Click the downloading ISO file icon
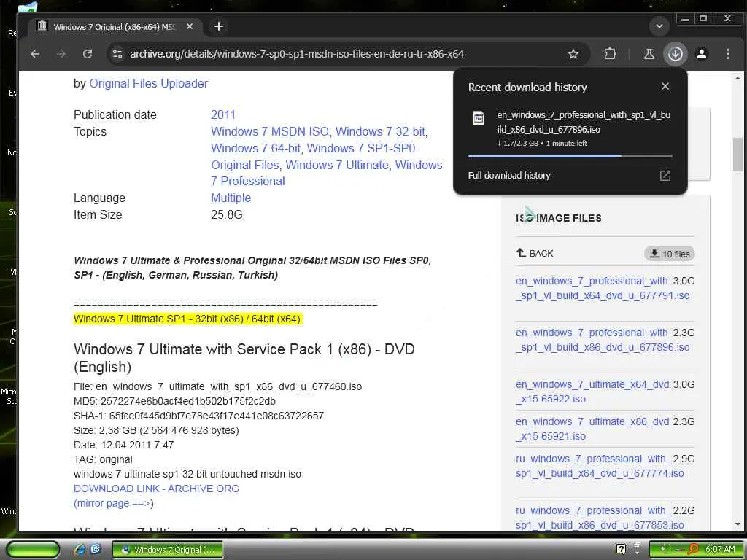This screenshot has width=747, height=560. [x=479, y=117]
